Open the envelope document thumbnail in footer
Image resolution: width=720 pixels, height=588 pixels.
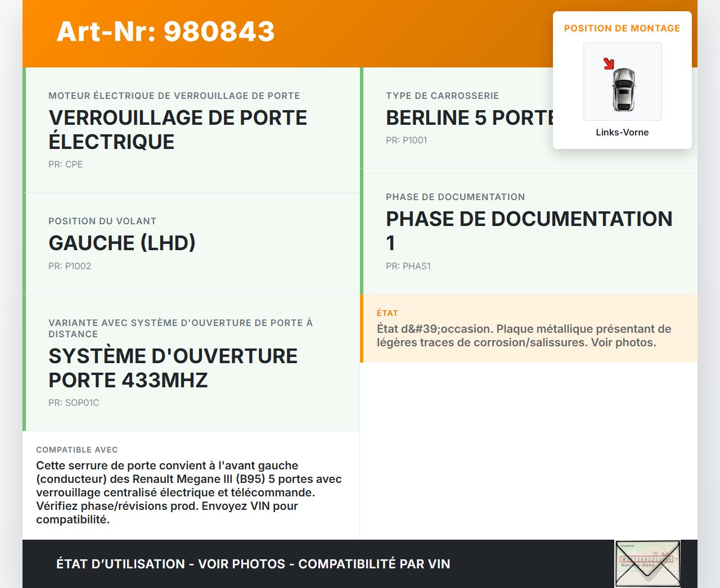tap(647, 563)
